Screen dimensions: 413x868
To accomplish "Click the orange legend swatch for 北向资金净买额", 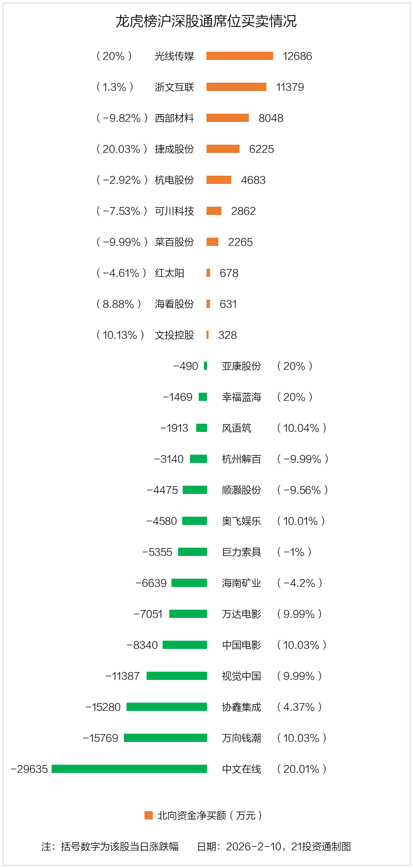I will point(149,815).
